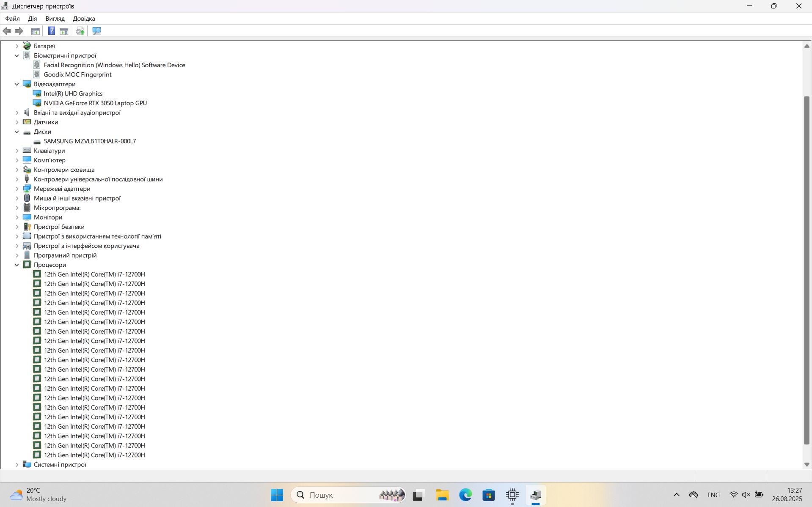Select the Goodix MOC Fingerprint device icon
This screenshot has width=812, height=507.
tap(37, 74)
